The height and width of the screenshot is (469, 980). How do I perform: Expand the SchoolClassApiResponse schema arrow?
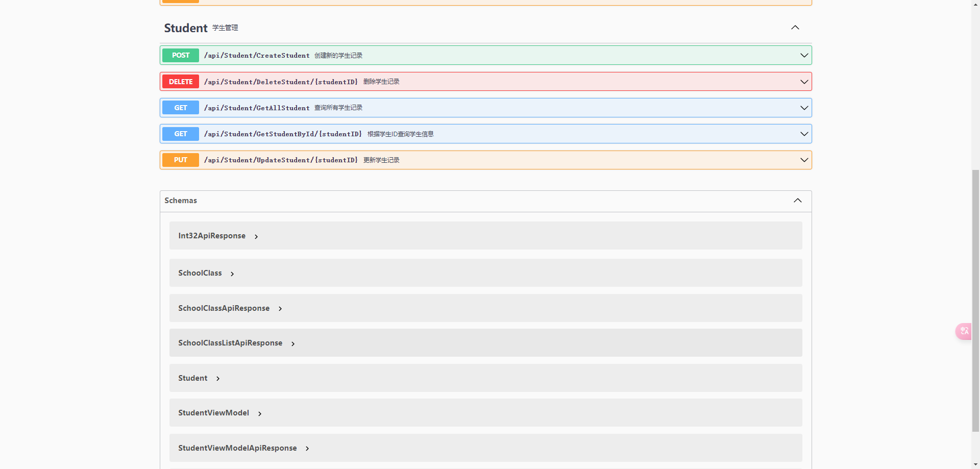[280, 309]
